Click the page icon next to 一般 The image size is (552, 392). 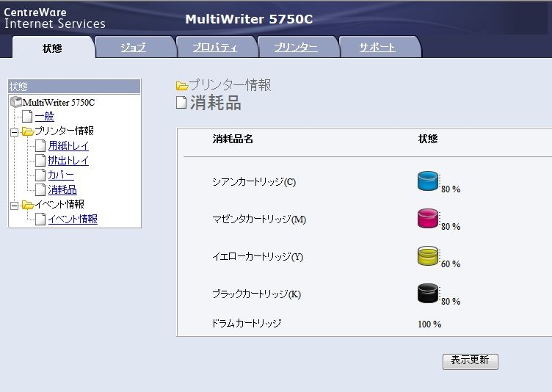(27, 116)
